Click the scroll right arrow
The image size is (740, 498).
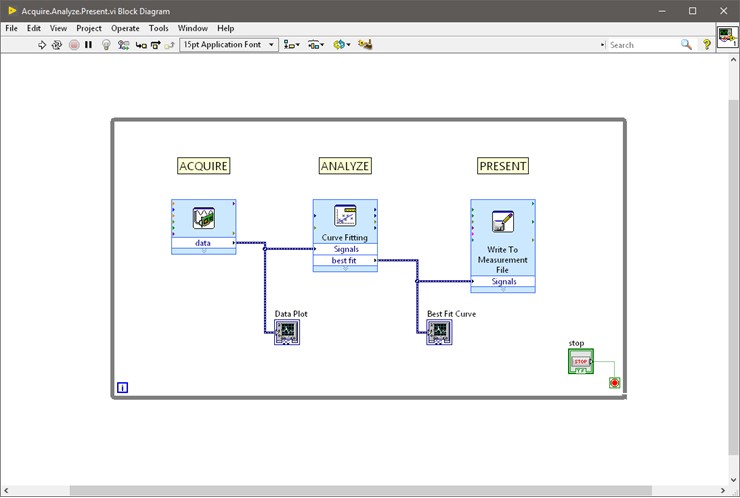tap(723, 491)
